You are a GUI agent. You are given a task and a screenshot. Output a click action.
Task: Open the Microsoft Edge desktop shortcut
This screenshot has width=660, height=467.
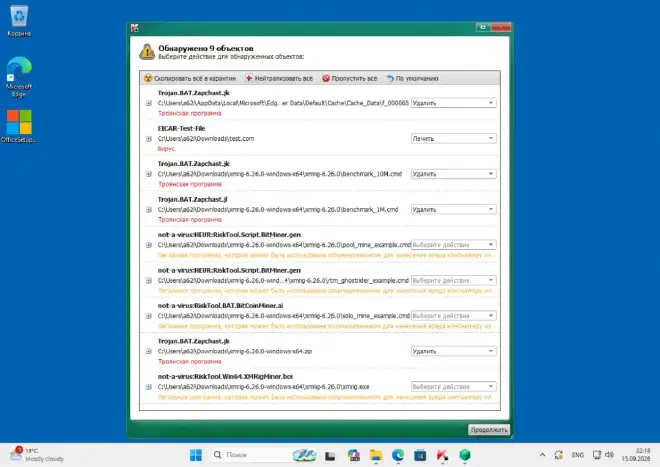tap(19, 77)
